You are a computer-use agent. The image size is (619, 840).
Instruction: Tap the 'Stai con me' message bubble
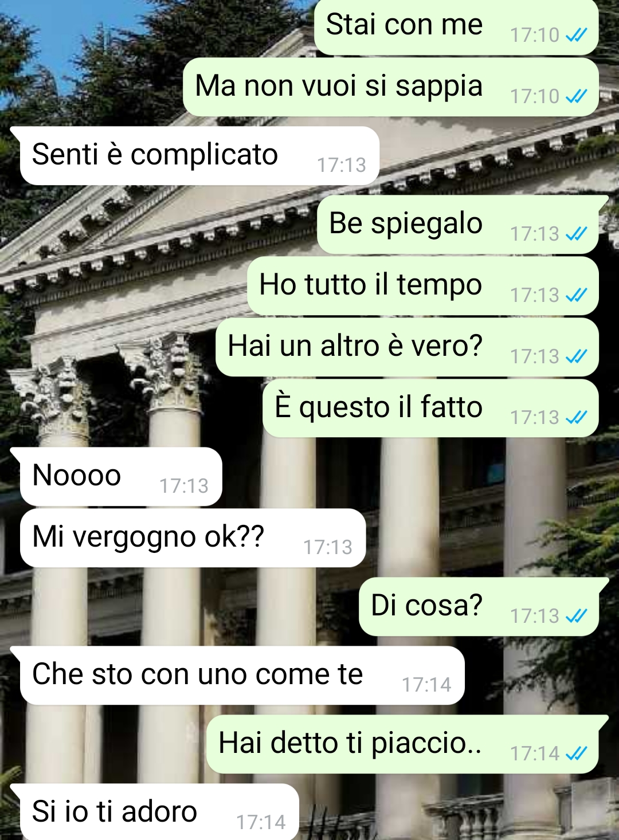456,26
